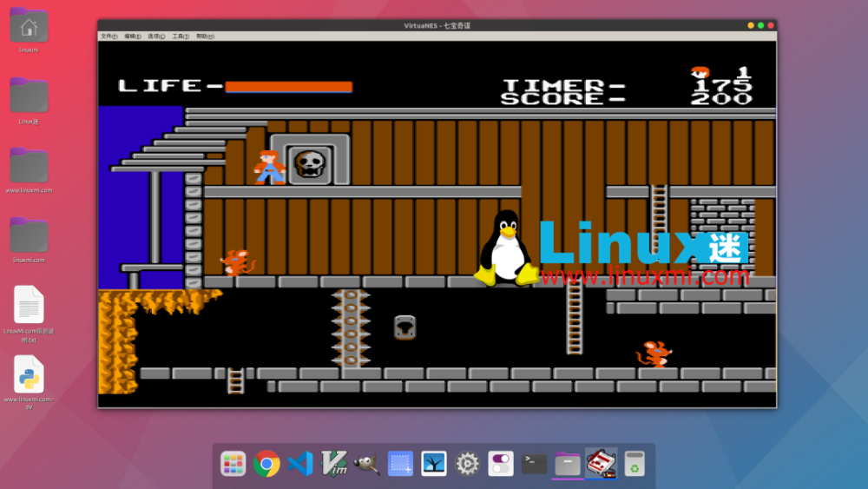The width and height of the screenshot is (868, 489).
Task: Close the VirtuaNES window
Action: coord(769,25)
